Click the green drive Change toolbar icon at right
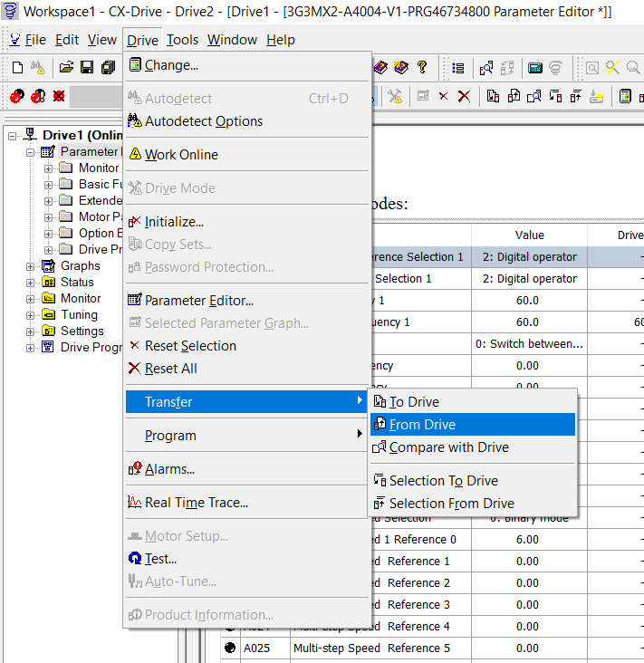The height and width of the screenshot is (663, 644). pos(625,96)
